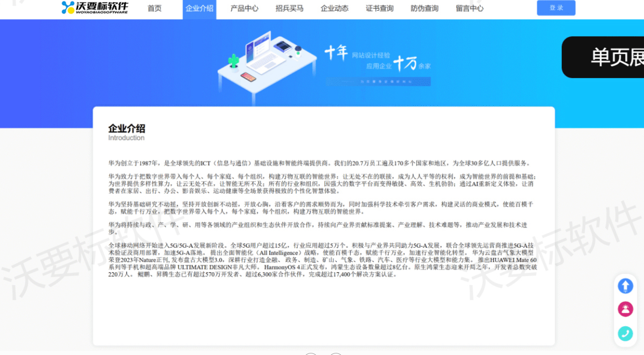The height and width of the screenshot is (355, 644).
Task: Click the Introduction subtitle text
Action: pos(126,138)
